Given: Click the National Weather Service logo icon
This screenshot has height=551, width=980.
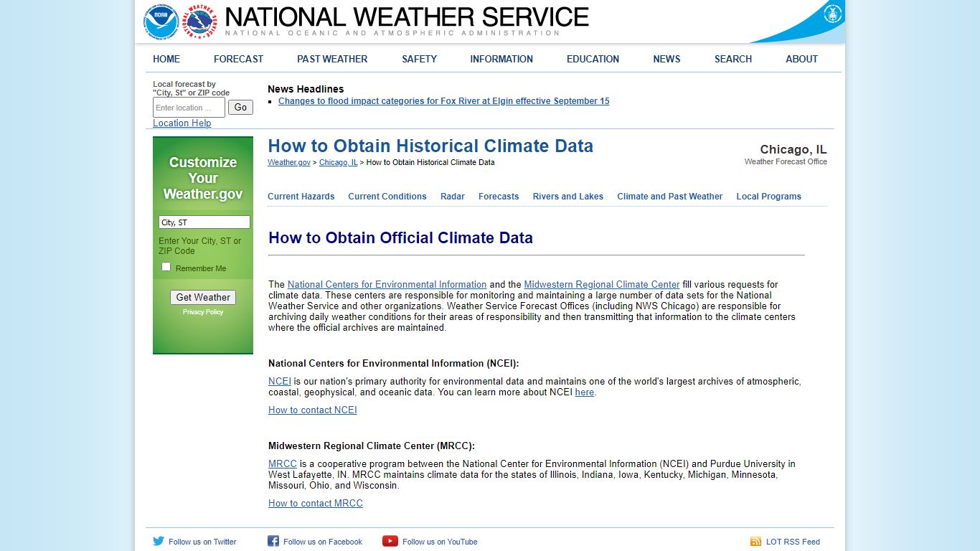Looking at the screenshot, I should click(199, 22).
